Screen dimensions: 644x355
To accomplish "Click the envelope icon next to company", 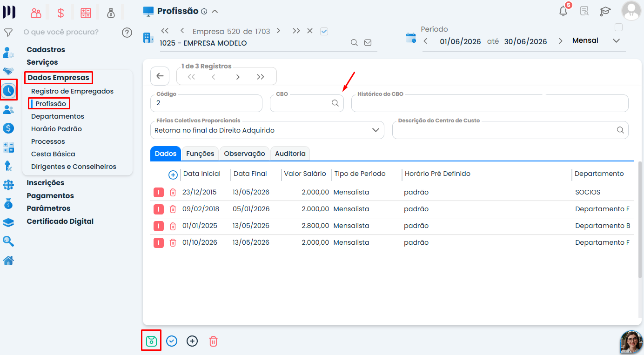I will pos(368,43).
